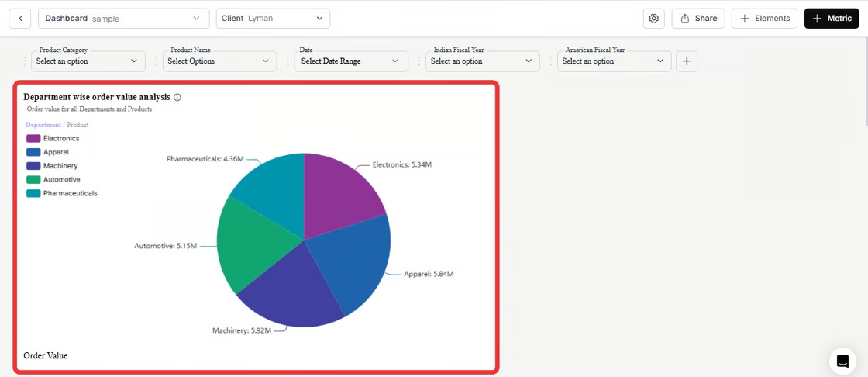
Task: Show info tooltip icon beside chart title
Action: (177, 97)
